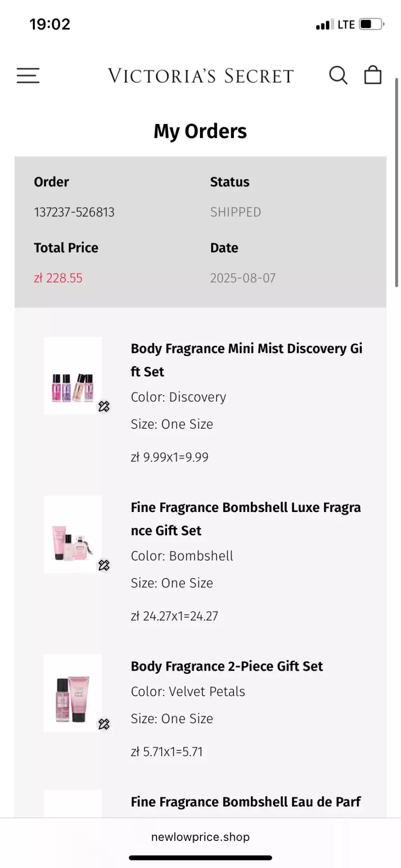Tap review icon on 2-Piece Gift Set
This screenshot has height=868, width=401.
point(104,724)
